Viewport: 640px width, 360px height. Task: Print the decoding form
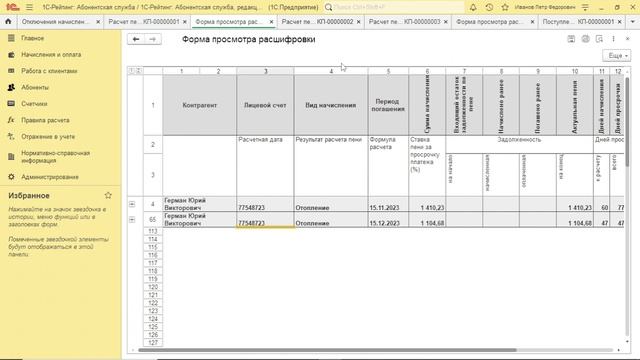[585, 39]
